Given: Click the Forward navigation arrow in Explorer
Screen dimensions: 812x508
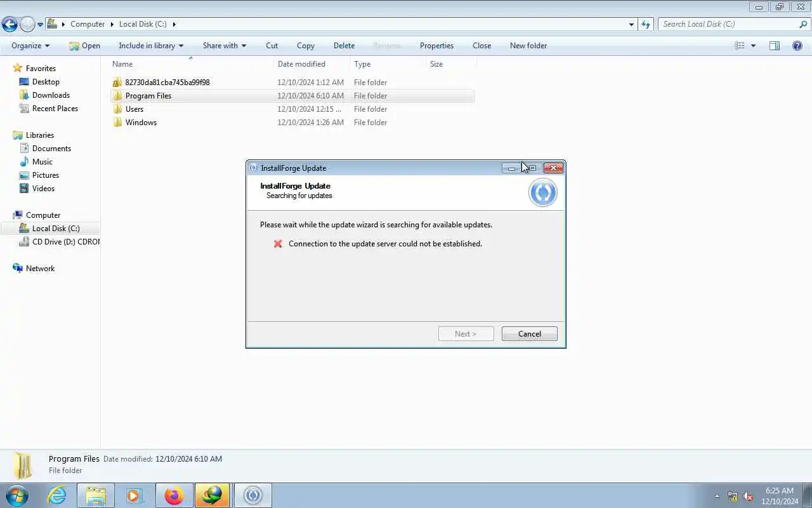Looking at the screenshot, I should pos(27,25).
